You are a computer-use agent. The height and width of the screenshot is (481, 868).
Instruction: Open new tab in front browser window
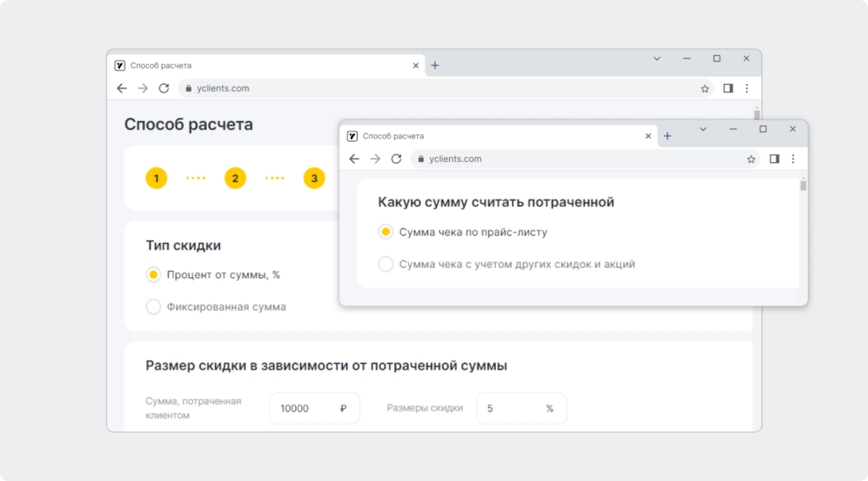[x=668, y=136]
